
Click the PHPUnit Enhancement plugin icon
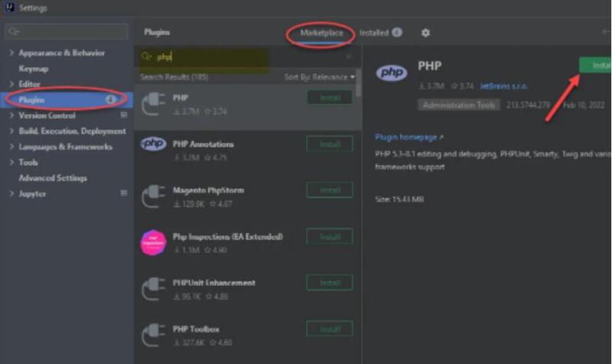pos(154,288)
